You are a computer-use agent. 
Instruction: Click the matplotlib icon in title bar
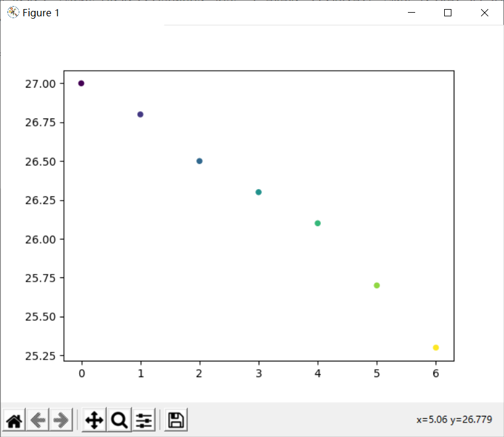(13, 13)
